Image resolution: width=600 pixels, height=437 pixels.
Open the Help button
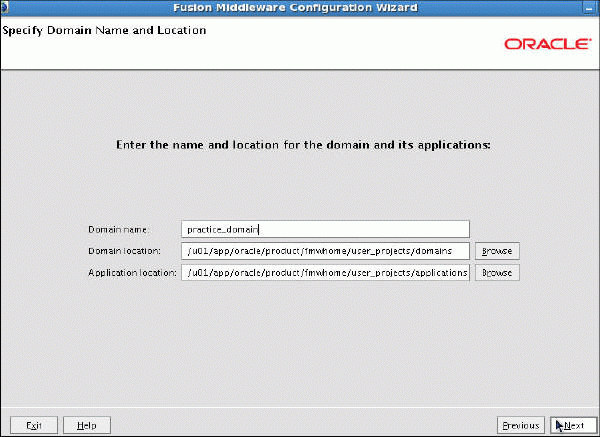click(87, 425)
